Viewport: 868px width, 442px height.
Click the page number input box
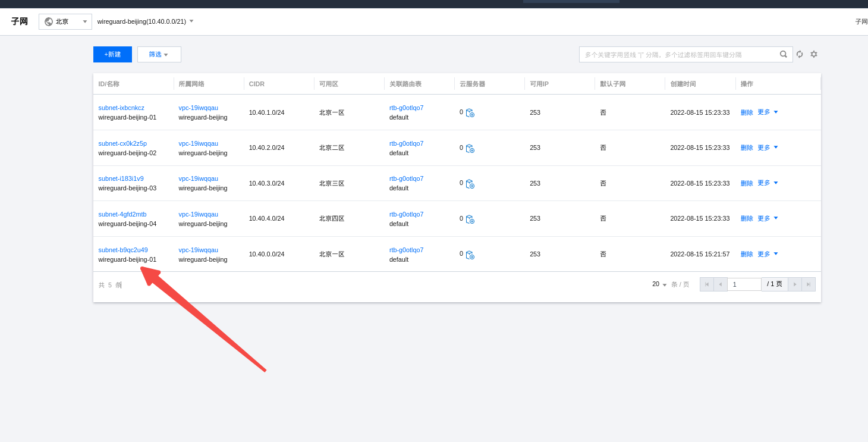744,284
